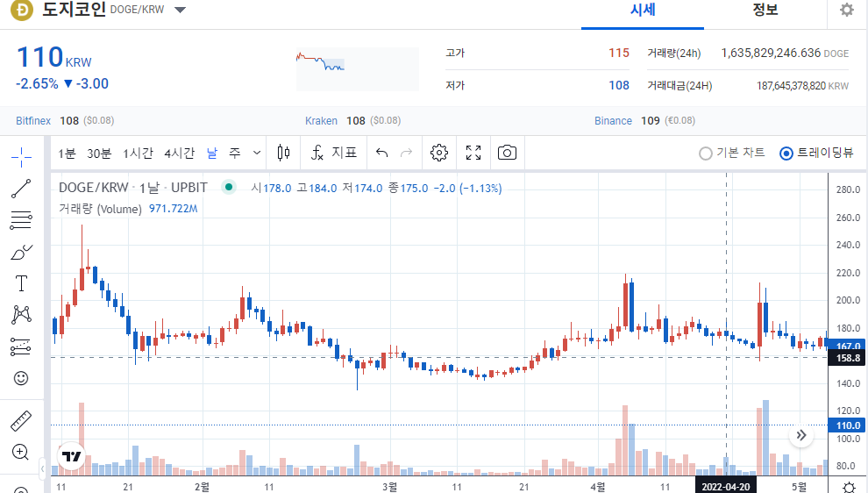
Task: Set interval to 주 (weekly)
Action: pos(235,153)
